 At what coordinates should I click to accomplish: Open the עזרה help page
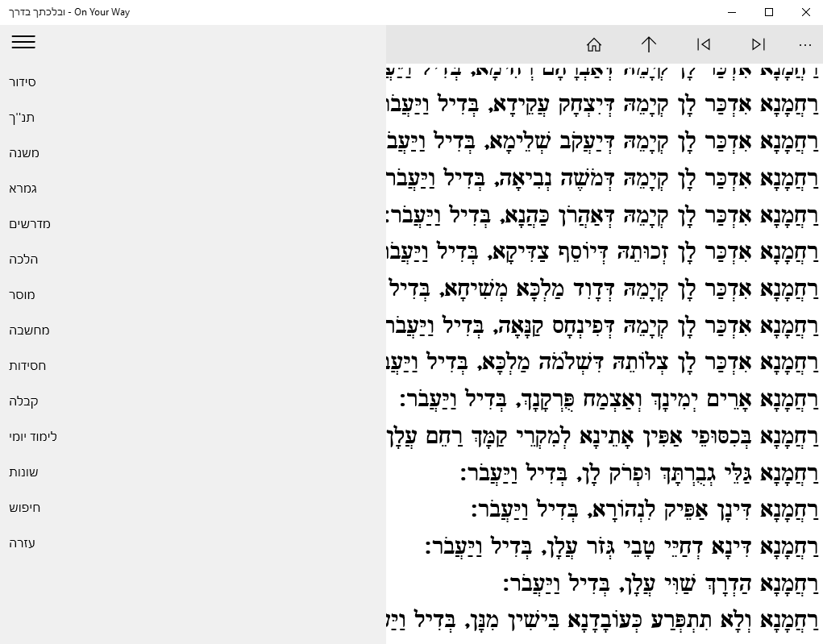(22, 543)
